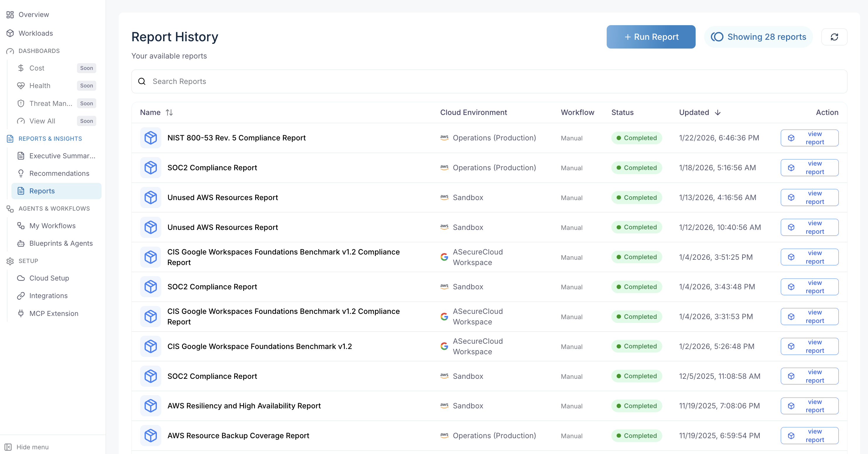Select the Overview dashboard icon
Image resolution: width=868 pixels, height=454 pixels.
click(x=10, y=15)
